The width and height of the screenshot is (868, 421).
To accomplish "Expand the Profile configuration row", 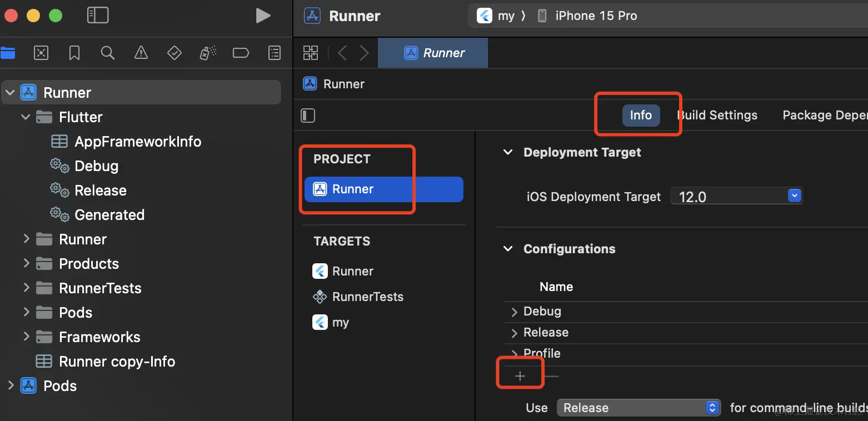I will (x=514, y=354).
